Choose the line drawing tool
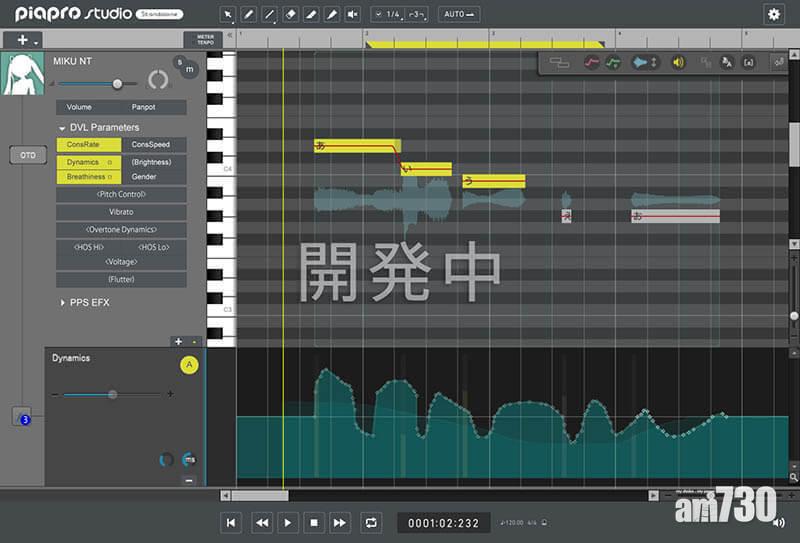This screenshot has height=543, width=800. click(x=270, y=14)
